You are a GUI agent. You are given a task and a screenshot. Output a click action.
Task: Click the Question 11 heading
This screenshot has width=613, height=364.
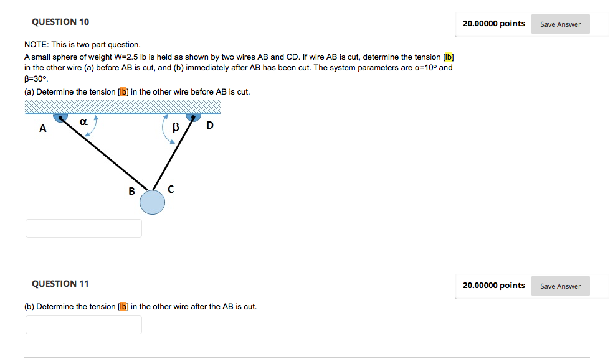[60, 284]
